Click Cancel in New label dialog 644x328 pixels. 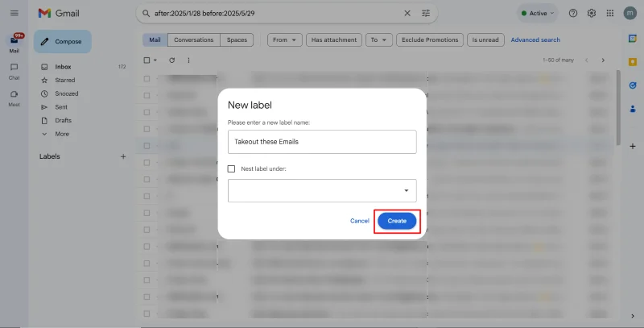point(359,221)
